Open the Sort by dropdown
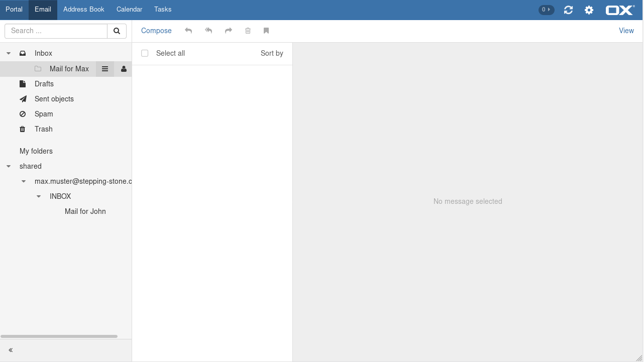Image resolution: width=644 pixels, height=362 pixels. point(272,53)
